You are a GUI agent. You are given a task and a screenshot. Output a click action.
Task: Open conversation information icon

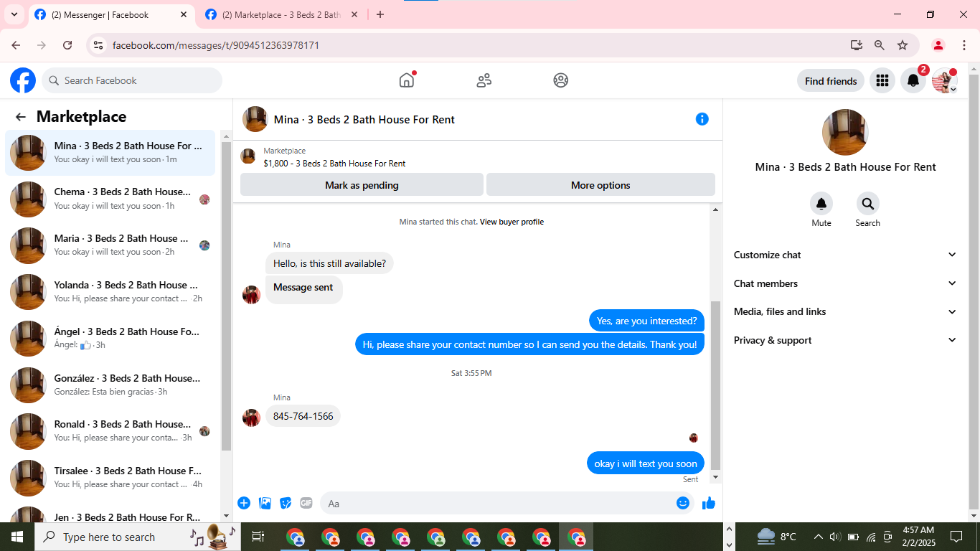point(702,119)
